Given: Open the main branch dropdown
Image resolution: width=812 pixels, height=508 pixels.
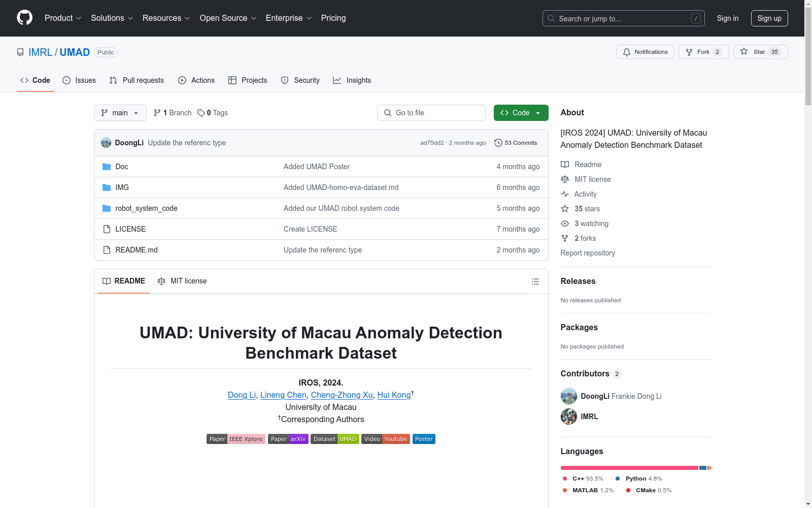Looking at the screenshot, I should 120,113.
